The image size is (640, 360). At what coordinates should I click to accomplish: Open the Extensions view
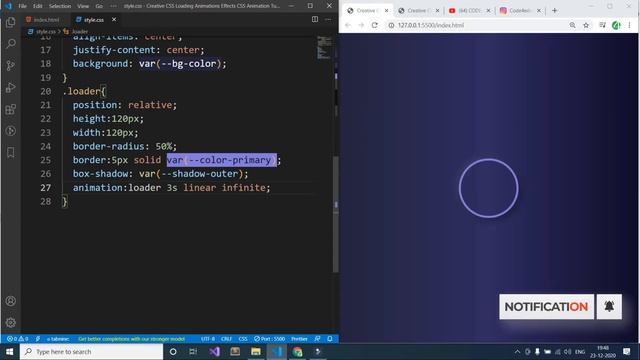coord(11,109)
